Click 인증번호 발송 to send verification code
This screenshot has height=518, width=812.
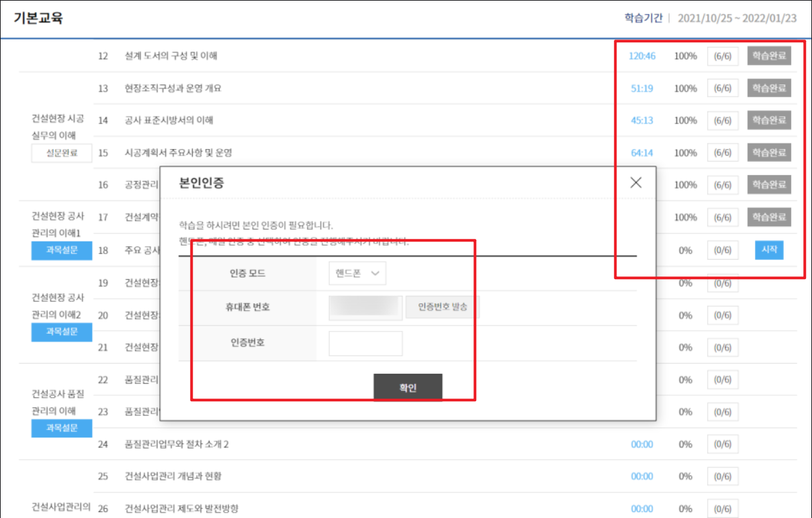(x=441, y=307)
